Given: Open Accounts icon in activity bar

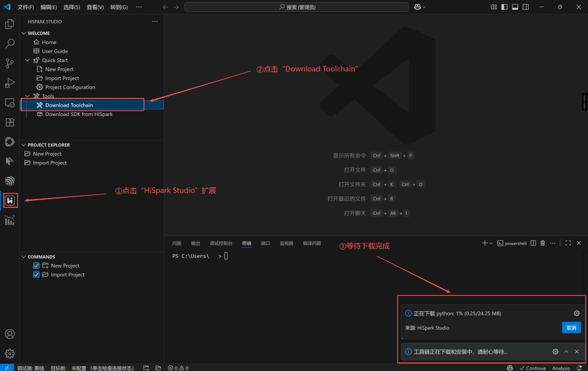Looking at the screenshot, I should pyautogui.click(x=10, y=334).
